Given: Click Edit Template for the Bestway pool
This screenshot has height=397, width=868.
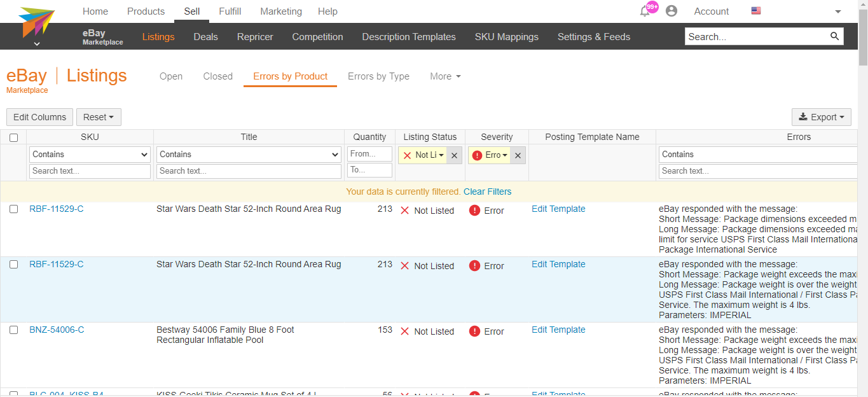Looking at the screenshot, I should tap(558, 330).
